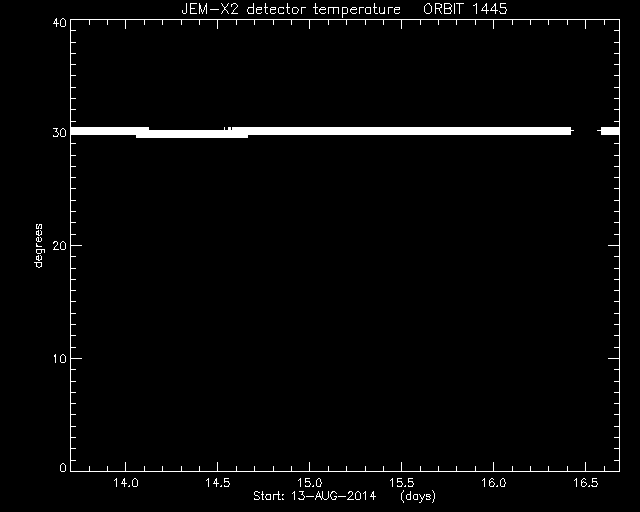The height and width of the screenshot is (512, 640).
Task: Click the lowered trace segment near 14.3
Action: click(192, 134)
